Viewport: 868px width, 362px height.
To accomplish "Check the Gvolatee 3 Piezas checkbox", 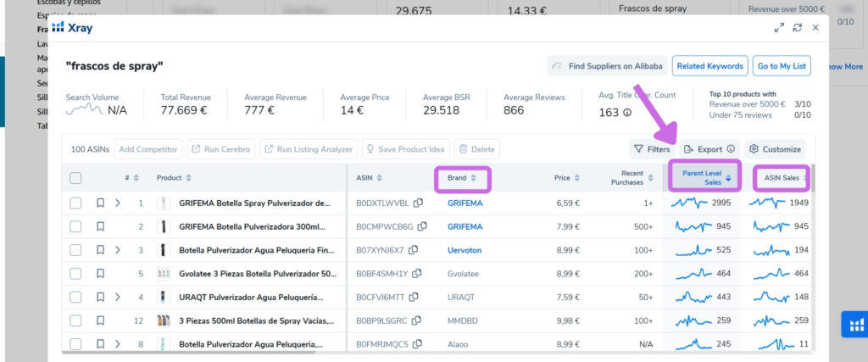I will (x=75, y=274).
